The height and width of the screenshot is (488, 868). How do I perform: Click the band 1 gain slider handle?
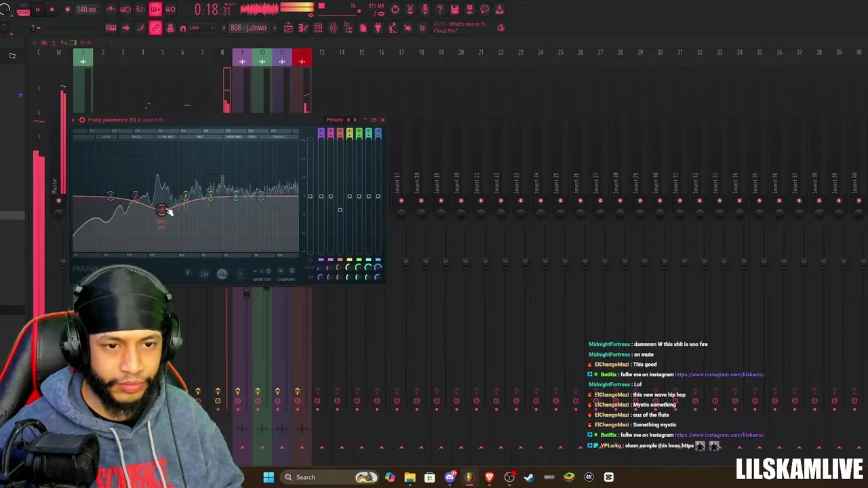(x=321, y=197)
